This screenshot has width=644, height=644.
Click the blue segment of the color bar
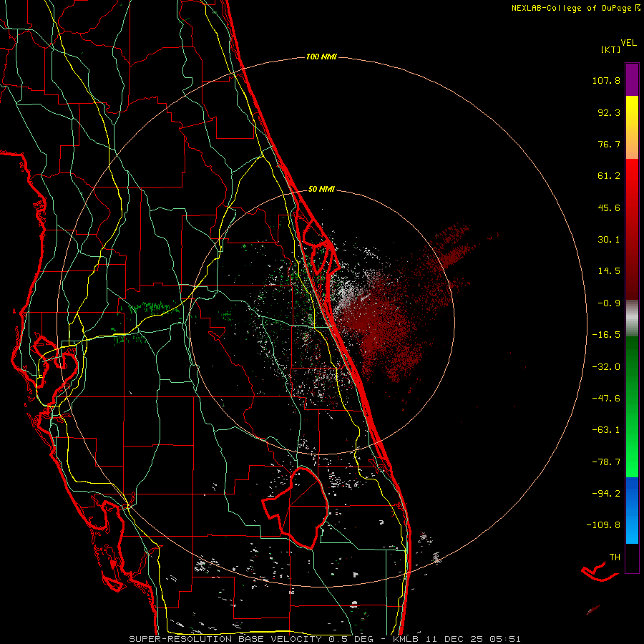point(632,510)
